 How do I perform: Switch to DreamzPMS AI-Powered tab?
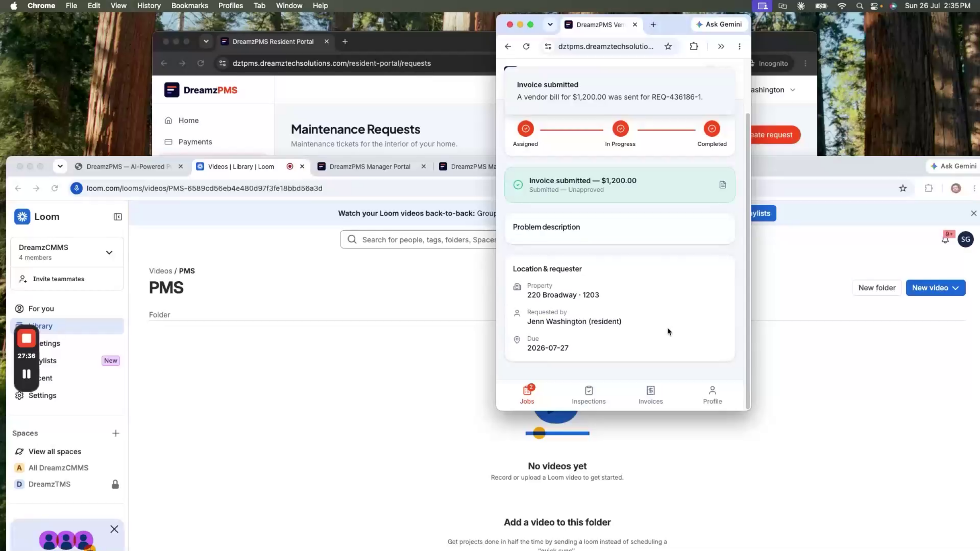tap(129, 167)
